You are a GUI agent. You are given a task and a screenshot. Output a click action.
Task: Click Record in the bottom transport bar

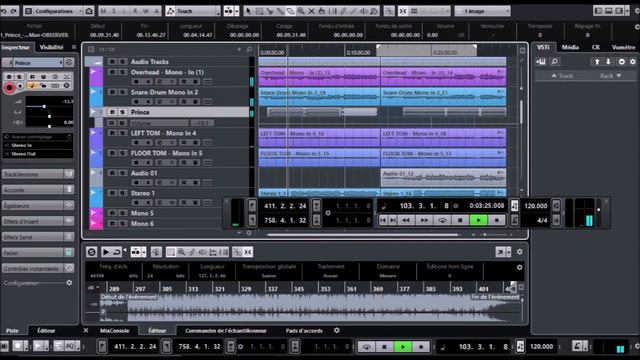421,347
